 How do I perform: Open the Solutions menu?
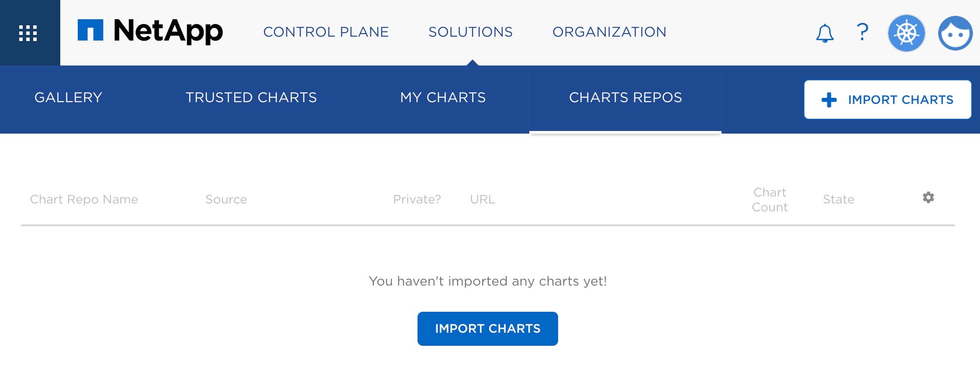point(470,32)
